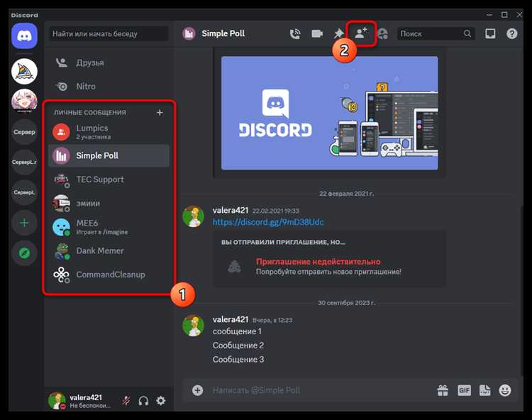Image resolution: width=532 pixels, height=420 pixels.
Task: Click the Приглашение недействительно invite text
Action: 318,262
